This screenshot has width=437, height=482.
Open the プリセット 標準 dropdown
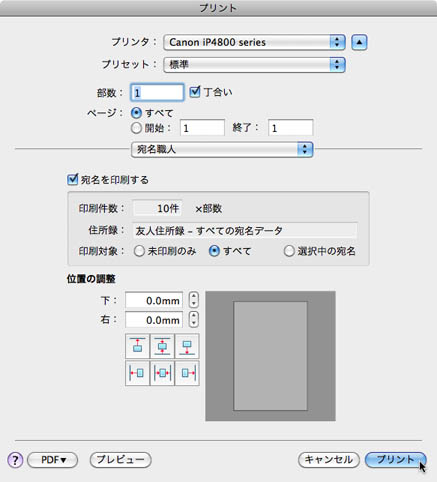tap(254, 65)
